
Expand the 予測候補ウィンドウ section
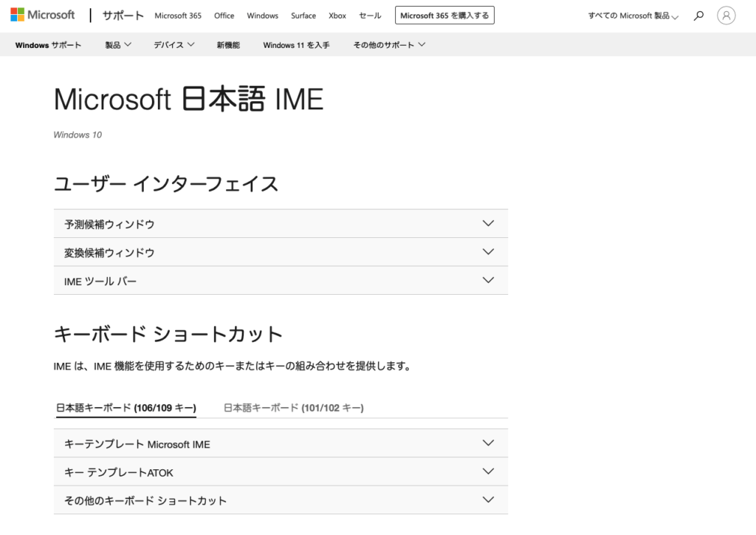tap(281, 224)
